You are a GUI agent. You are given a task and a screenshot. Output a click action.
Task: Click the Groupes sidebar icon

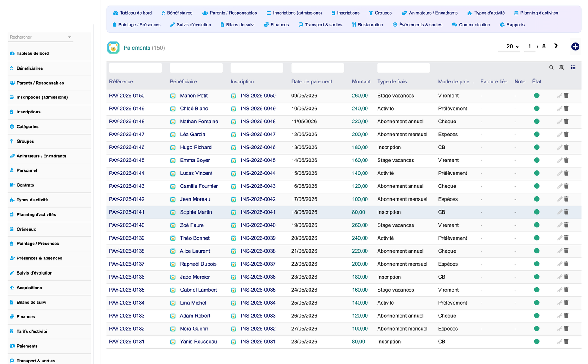pyautogui.click(x=12, y=142)
